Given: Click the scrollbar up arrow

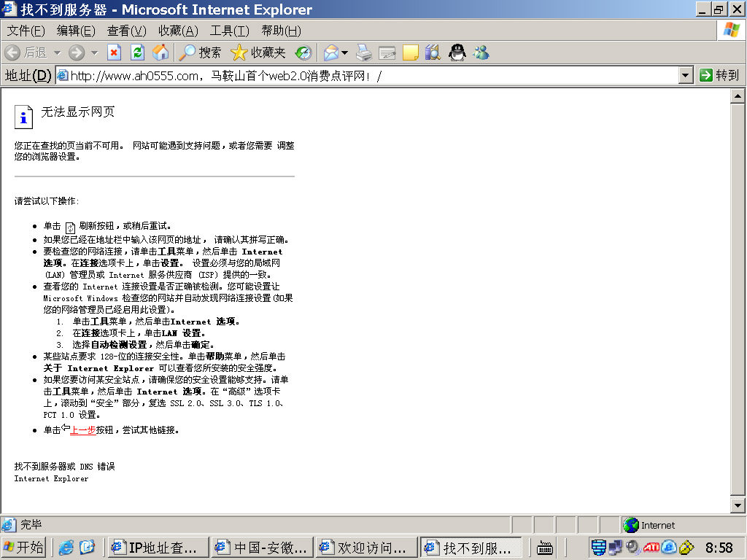Looking at the screenshot, I should (x=738, y=96).
